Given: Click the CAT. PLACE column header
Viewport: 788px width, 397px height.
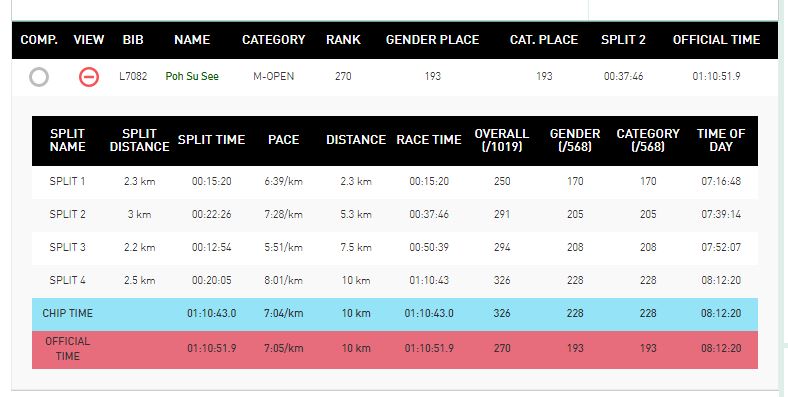Looking at the screenshot, I should (544, 40).
